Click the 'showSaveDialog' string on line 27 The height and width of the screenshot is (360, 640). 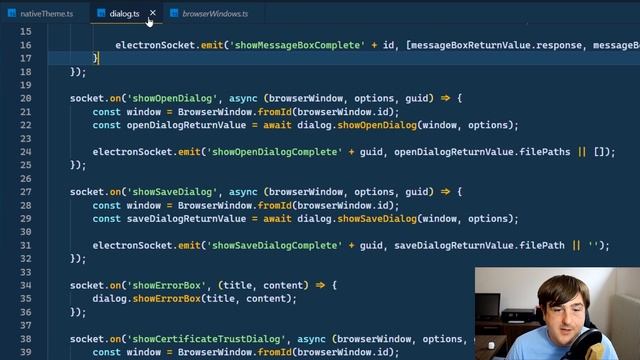pyautogui.click(x=172, y=192)
